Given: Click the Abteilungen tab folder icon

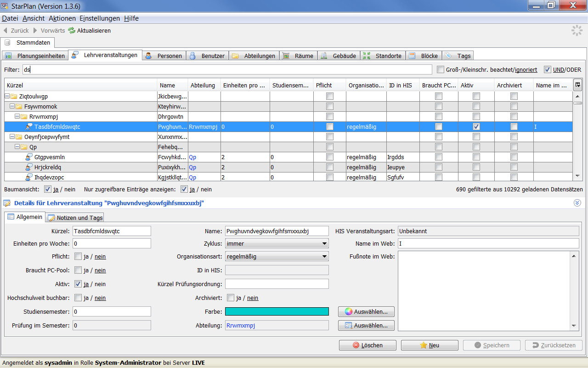Looking at the screenshot, I should click(x=235, y=56).
